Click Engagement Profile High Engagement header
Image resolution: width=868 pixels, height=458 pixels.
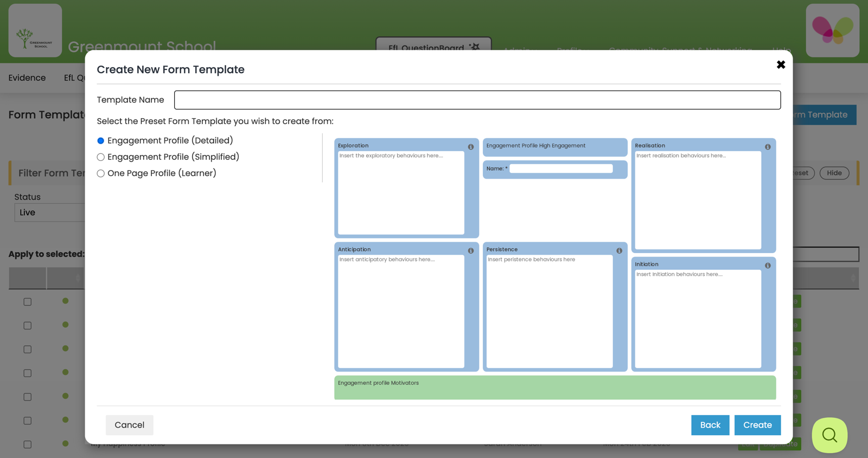[555, 147]
